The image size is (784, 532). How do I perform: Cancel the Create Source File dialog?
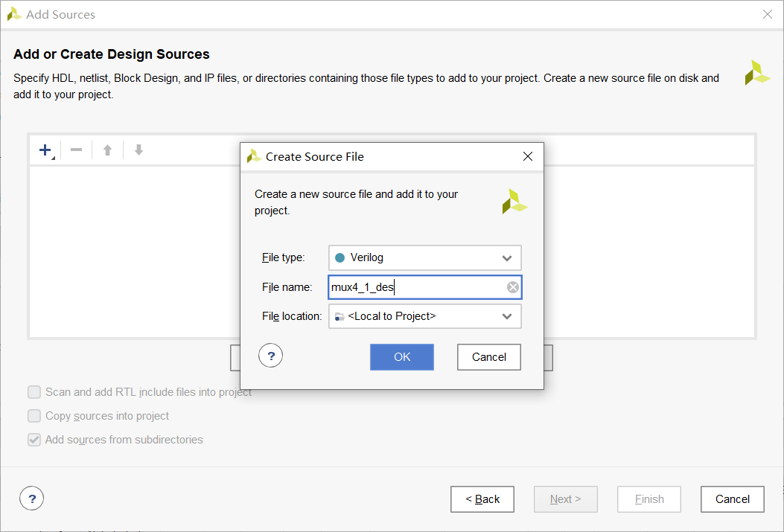(488, 357)
